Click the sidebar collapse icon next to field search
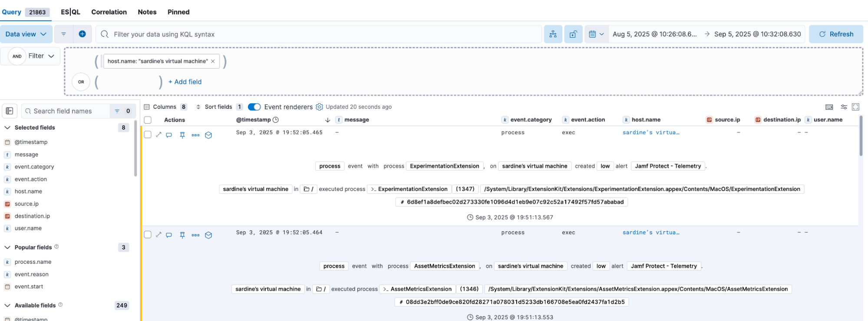868x321 pixels. point(10,111)
